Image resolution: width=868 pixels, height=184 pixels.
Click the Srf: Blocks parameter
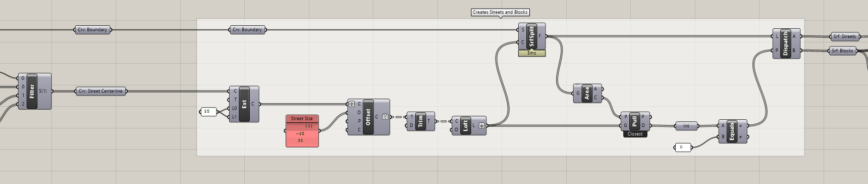click(x=842, y=51)
